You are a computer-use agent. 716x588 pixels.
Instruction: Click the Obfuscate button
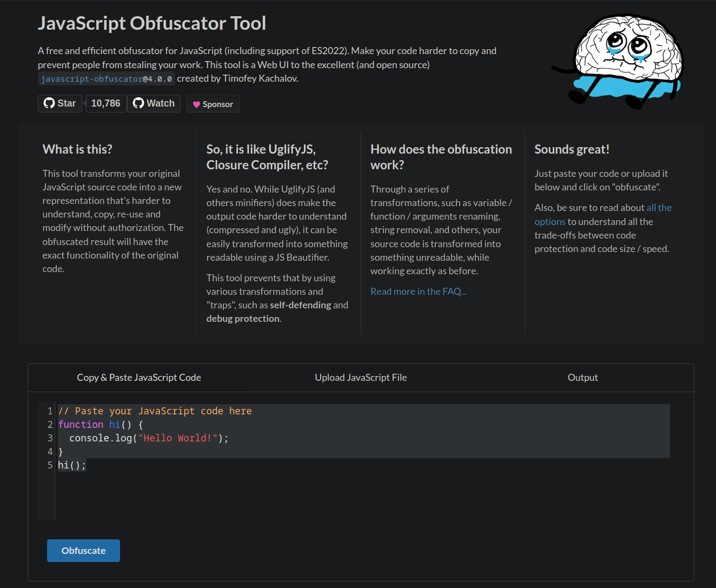coord(83,551)
